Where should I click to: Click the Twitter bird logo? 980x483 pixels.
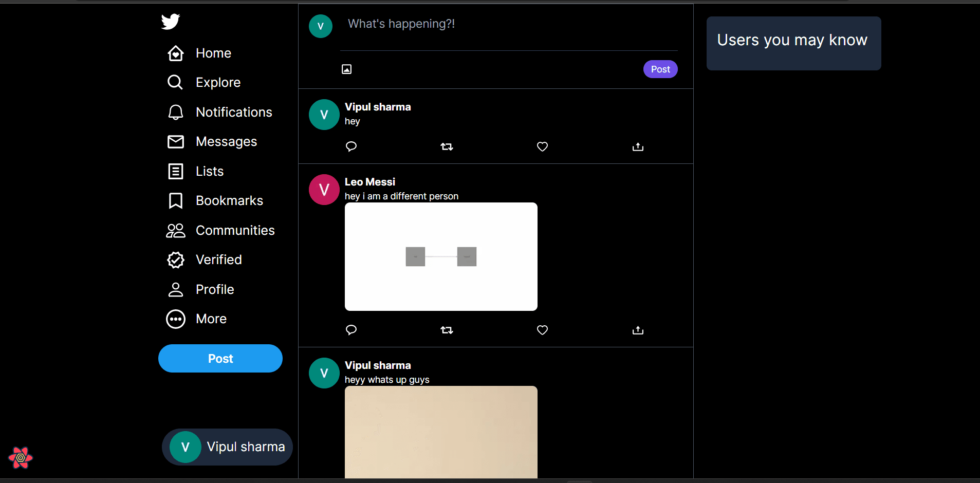point(170,22)
